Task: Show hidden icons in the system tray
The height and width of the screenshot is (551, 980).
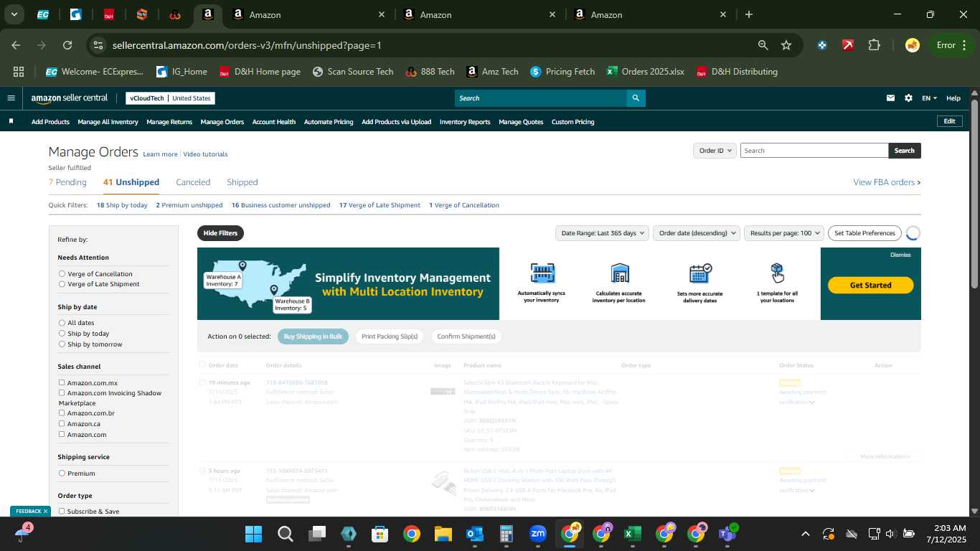Action: (805, 534)
